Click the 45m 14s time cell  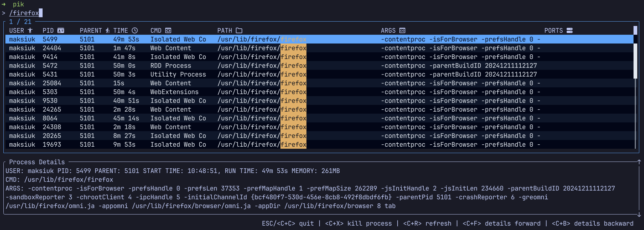click(126, 118)
